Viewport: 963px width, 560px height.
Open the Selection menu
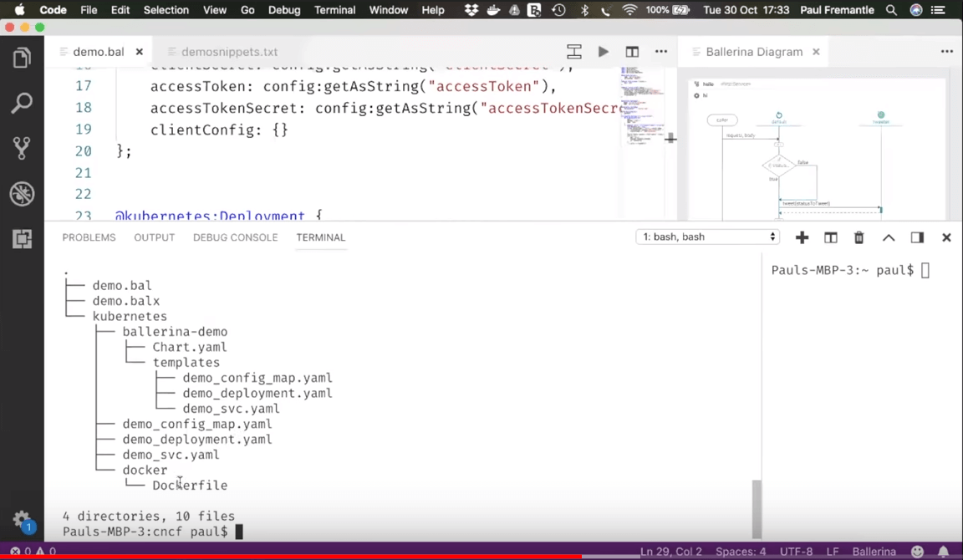tap(166, 10)
